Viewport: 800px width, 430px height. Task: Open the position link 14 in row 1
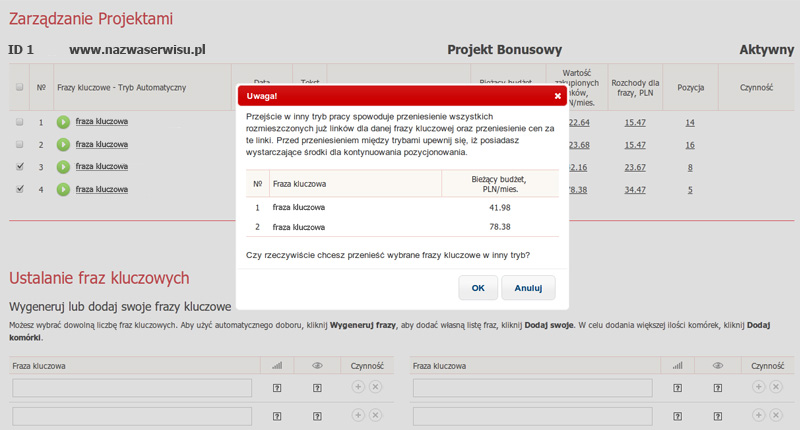pyautogui.click(x=690, y=122)
